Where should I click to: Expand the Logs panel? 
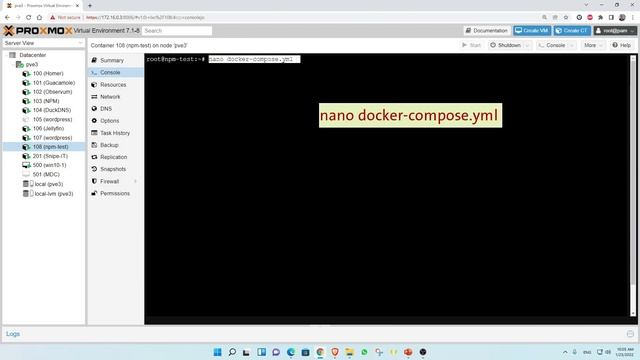click(630, 334)
